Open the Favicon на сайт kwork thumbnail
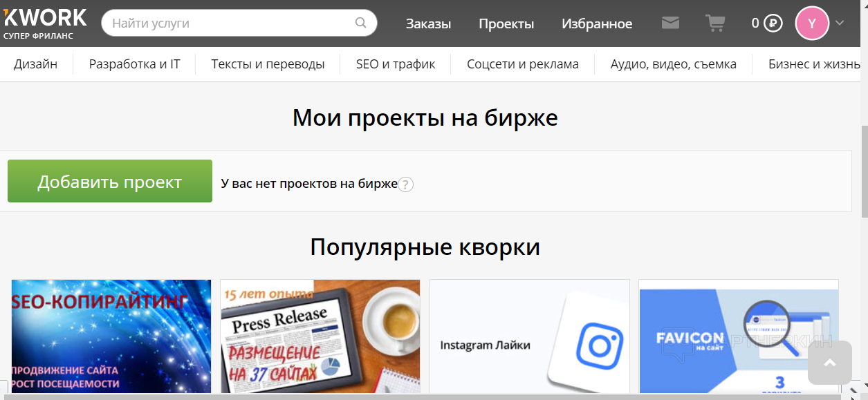868x400 pixels. tap(739, 336)
